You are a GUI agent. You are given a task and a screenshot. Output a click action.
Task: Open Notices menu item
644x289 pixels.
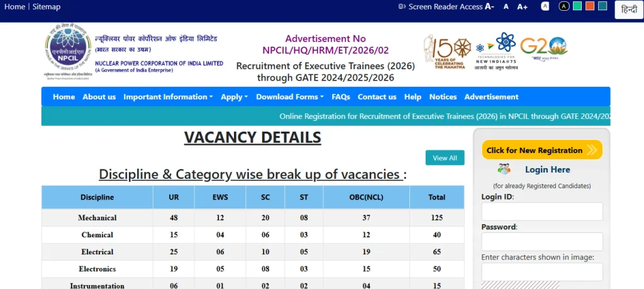click(x=443, y=97)
